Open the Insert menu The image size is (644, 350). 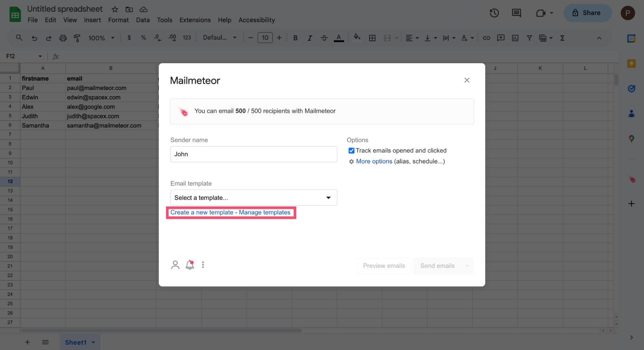point(92,20)
